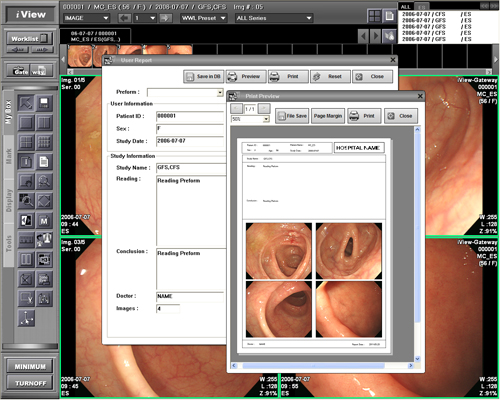Open the 50% zoom dropdown in Print Preview

pos(266,119)
